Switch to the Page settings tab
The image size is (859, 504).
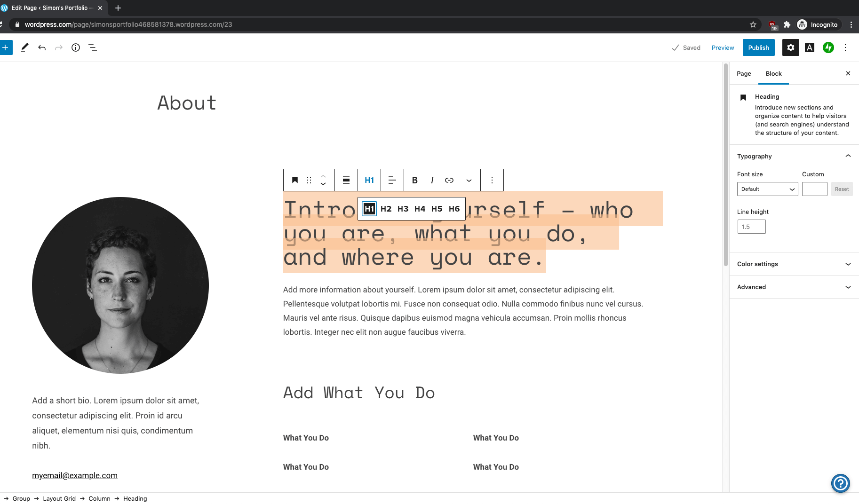tap(744, 73)
